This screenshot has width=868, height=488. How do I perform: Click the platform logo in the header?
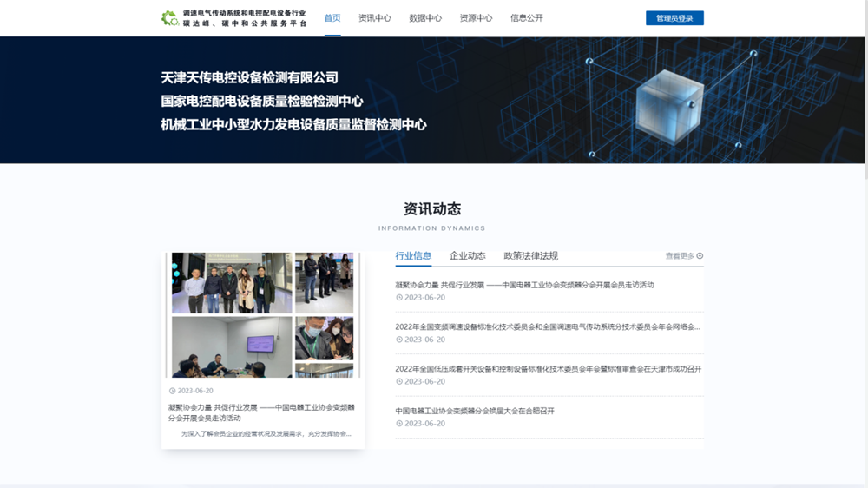[233, 18]
